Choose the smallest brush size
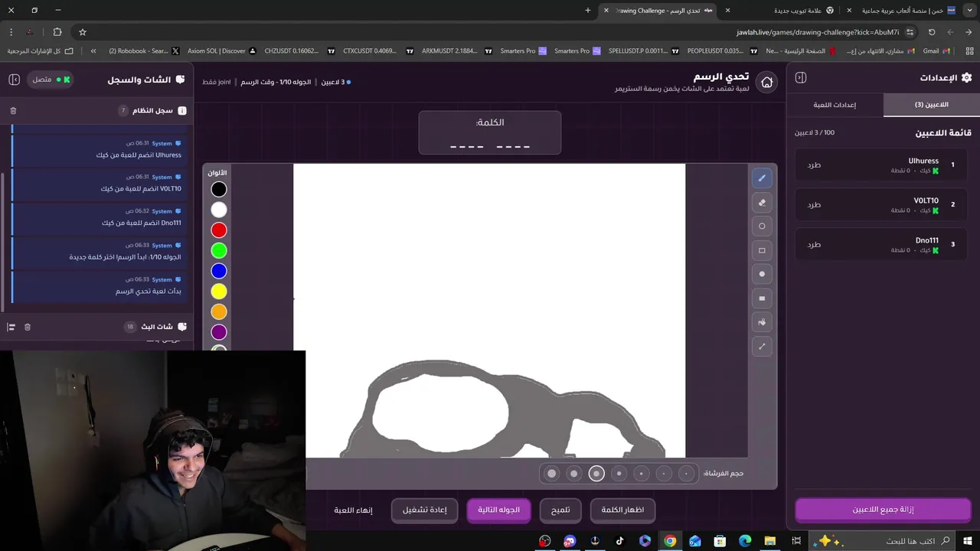This screenshot has width=980, height=551. (x=687, y=474)
